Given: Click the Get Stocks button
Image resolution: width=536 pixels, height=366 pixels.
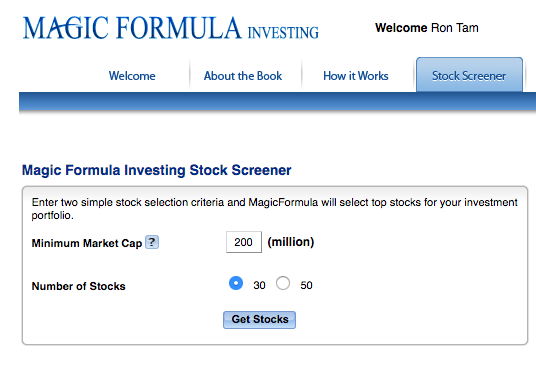Looking at the screenshot, I should [x=259, y=320].
